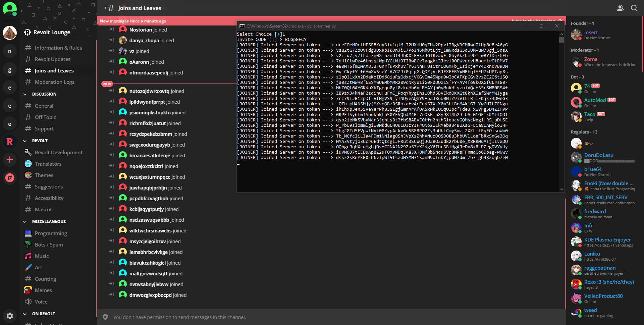Click oAaronn's green avatar
This screenshot has width=644, height=325.
(123, 62)
